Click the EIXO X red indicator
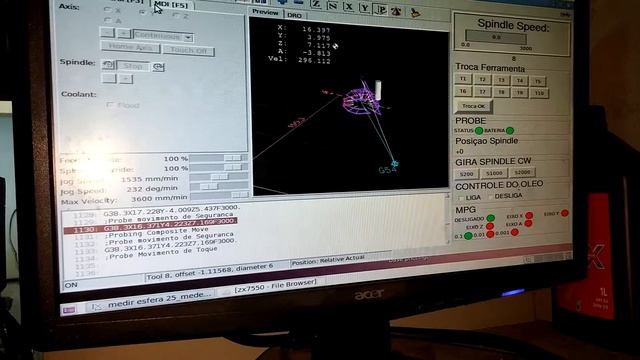The image size is (640, 360). tap(529, 215)
